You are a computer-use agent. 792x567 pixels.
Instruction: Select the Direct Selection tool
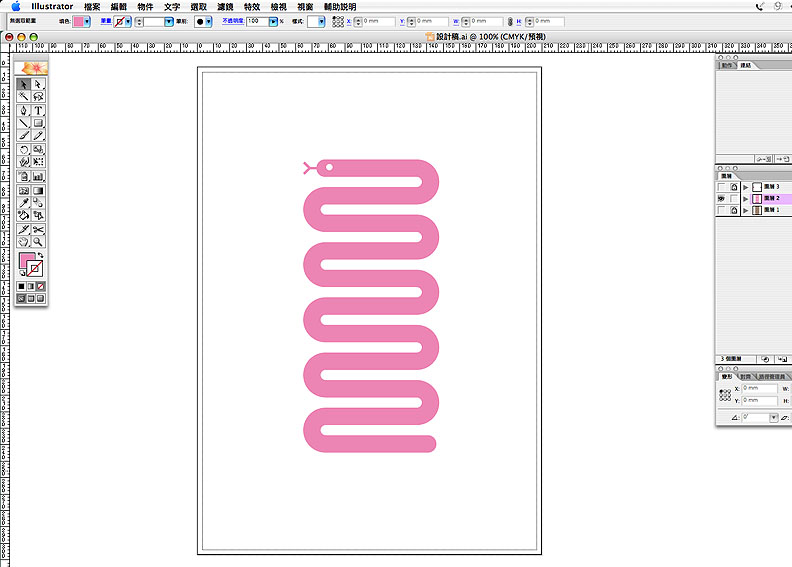pyautogui.click(x=38, y=84)
